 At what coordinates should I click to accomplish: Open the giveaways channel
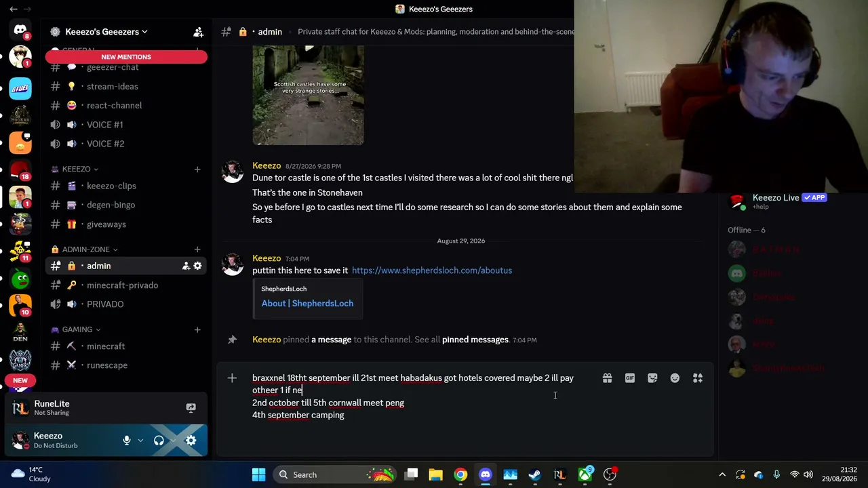coord(126,224)
